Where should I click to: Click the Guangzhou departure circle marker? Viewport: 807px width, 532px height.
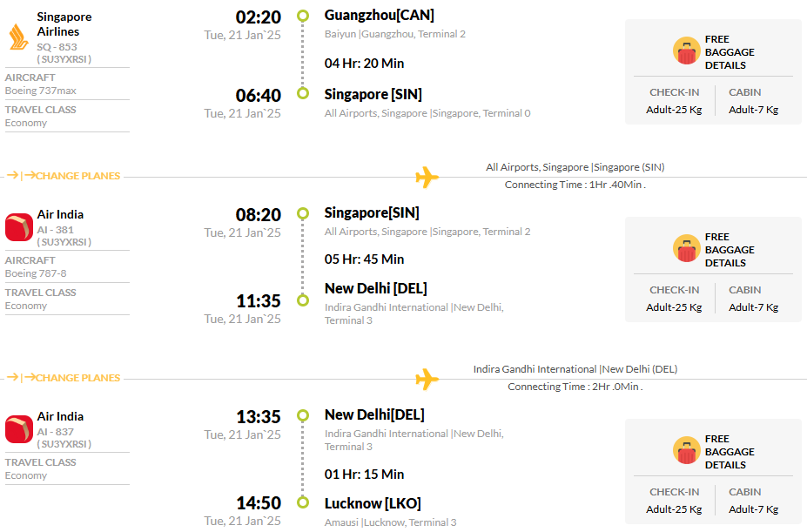tap(303, 16)
